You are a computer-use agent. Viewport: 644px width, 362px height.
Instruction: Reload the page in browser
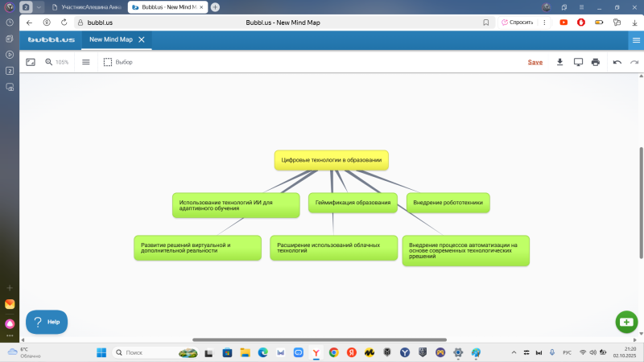[64, 23]
